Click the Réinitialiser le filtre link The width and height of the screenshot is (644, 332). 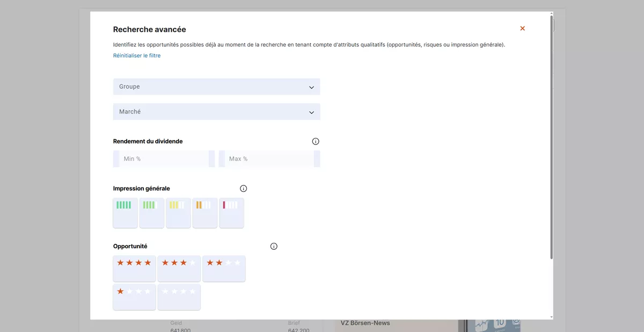tap(136, 56)
